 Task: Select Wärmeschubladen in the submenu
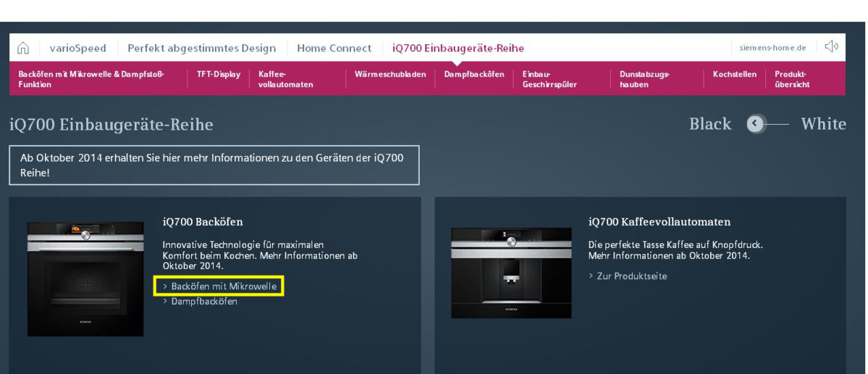point(390,75)
